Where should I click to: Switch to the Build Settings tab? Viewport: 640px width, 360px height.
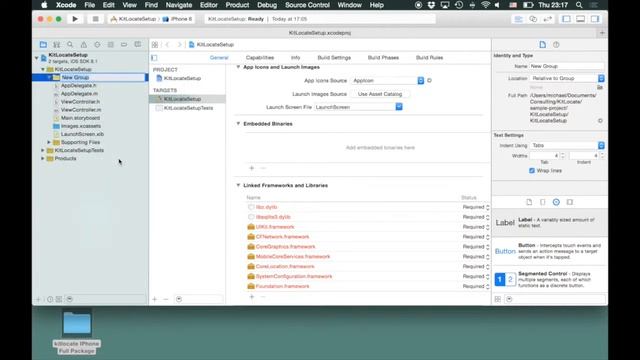pyautogui.click(x=334, y=58)
